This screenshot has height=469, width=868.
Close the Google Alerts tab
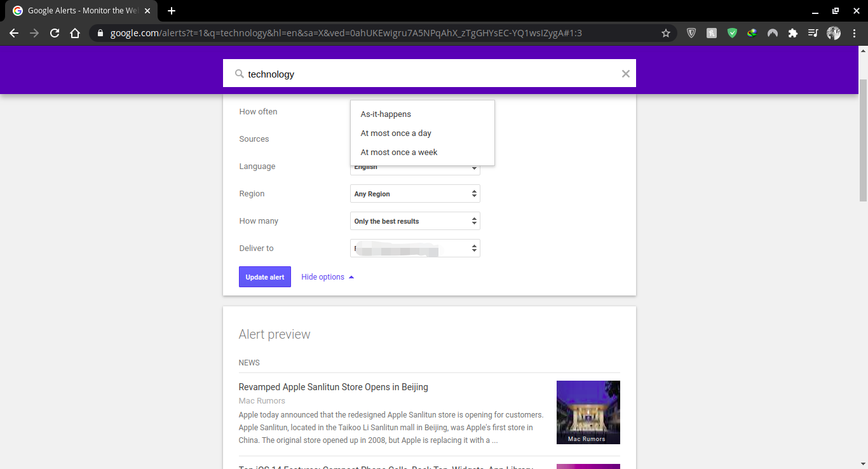coord(147,11)
